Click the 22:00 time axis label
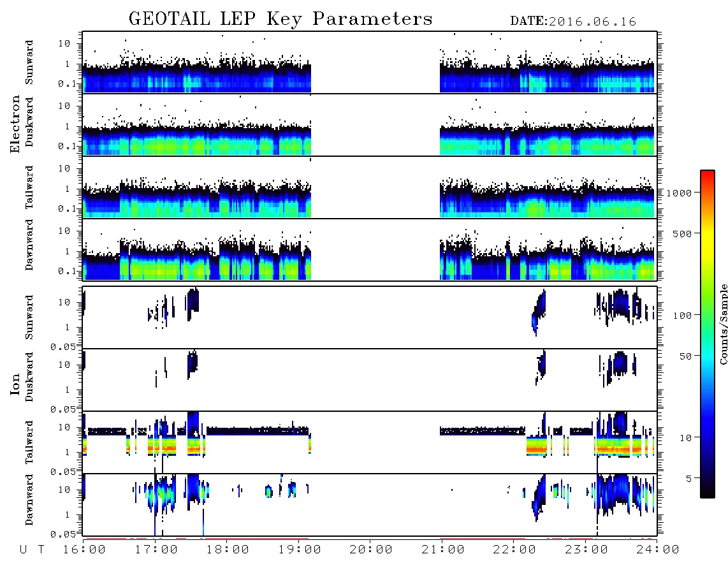The width and height of the screenshot is (728, 561). pos(514,550)
